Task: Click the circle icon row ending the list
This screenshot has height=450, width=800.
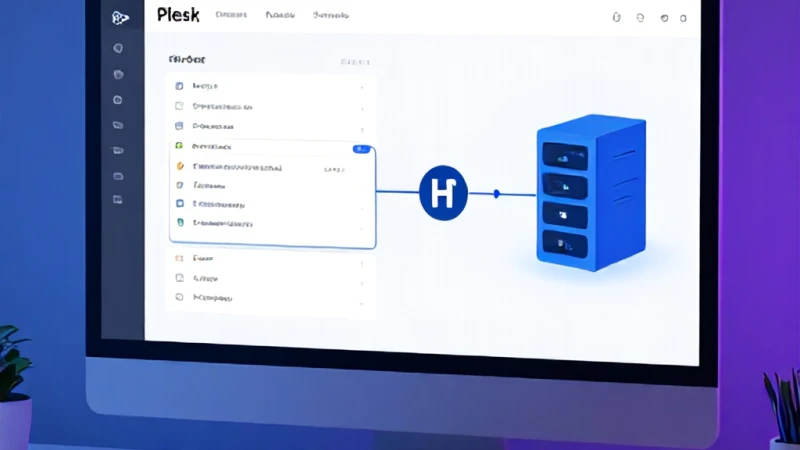Action: pyautogui.click(x=270, y=297)
